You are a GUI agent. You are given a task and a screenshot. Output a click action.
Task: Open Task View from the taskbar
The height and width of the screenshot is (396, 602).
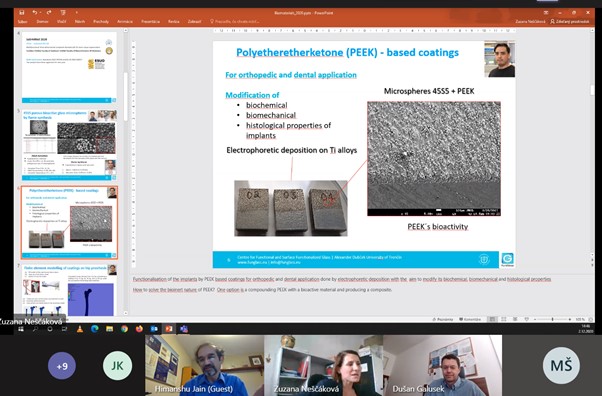pyautogui.click(x=64, y=329)
